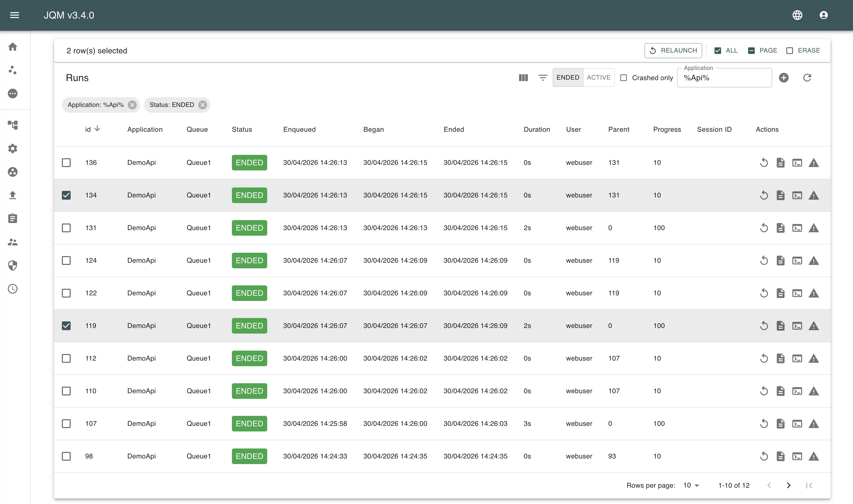The height and width of the screenshot is (504, 853).
Task: Refresh the Runs table
Action: [x=807, y=78]
